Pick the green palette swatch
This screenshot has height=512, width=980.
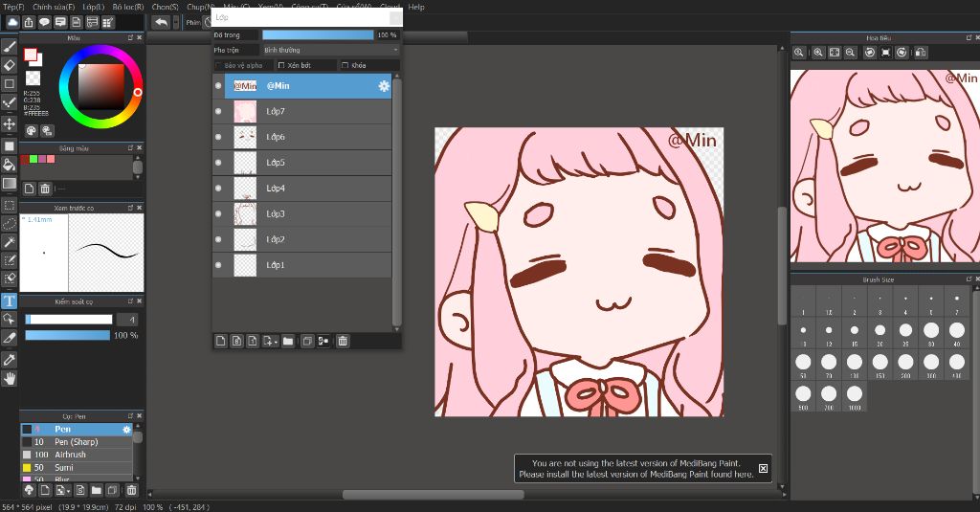(x=33, y=160)
